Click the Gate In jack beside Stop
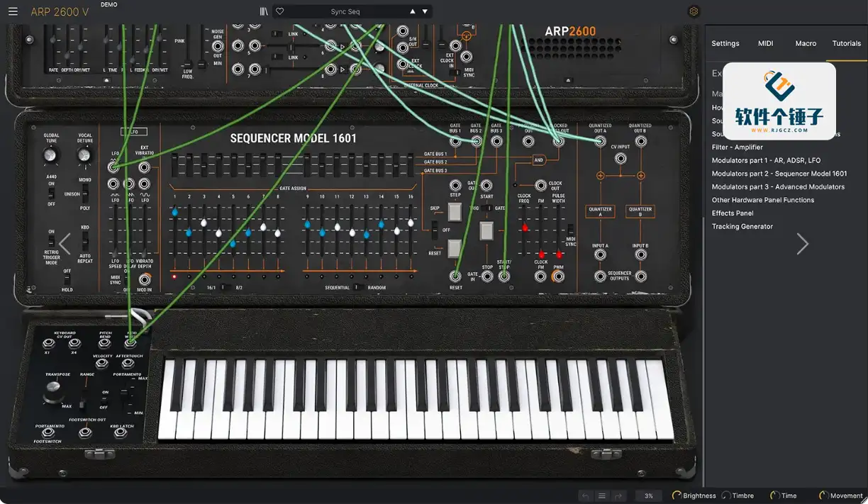 point(487,276)
